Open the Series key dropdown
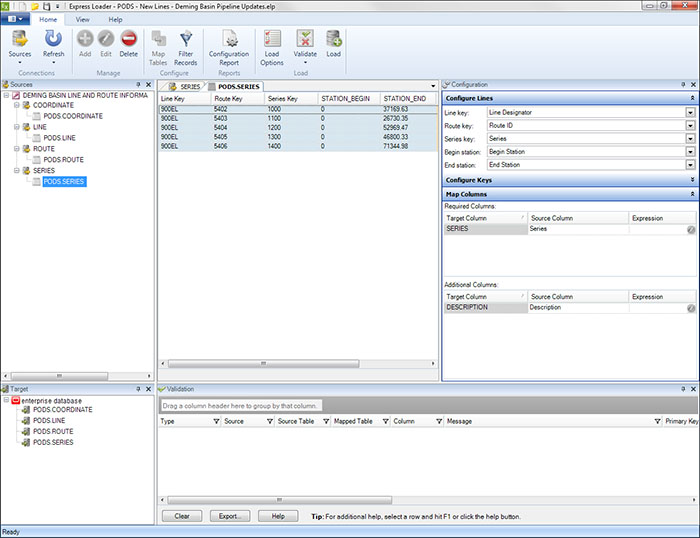 pos(691,139)
